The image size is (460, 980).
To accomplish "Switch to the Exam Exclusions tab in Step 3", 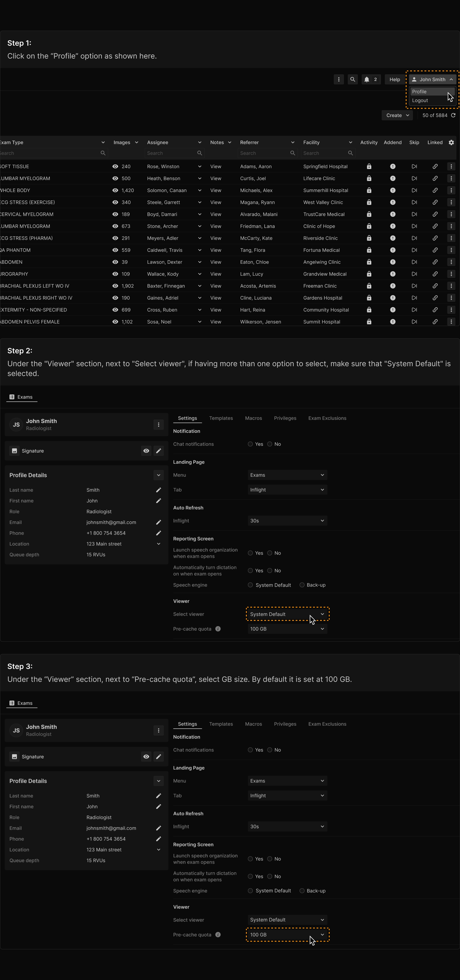I will point(327,724).
